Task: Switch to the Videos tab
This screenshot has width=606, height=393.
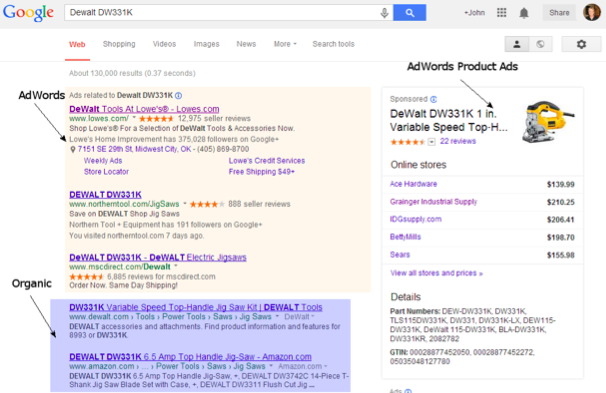Action: click(164, 44)
